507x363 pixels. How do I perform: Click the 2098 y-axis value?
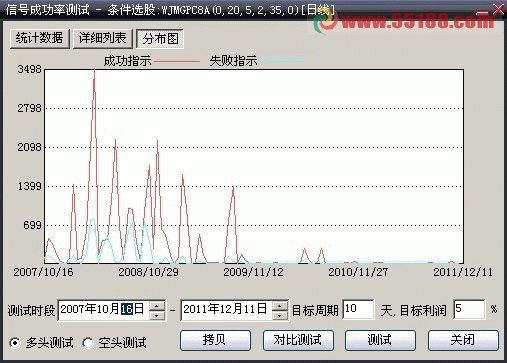(30, 147)
